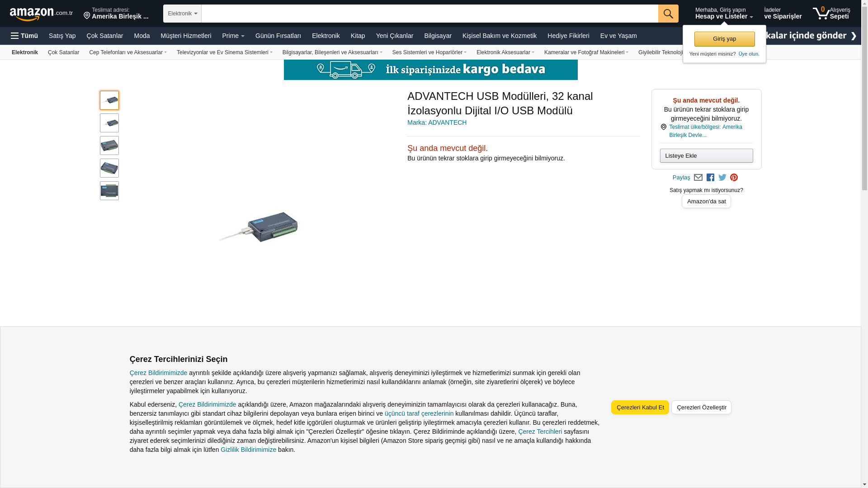Expand the Elektronik search category dropdown
This screenshot has width=868, height=488.
click(x=182, y=14)
